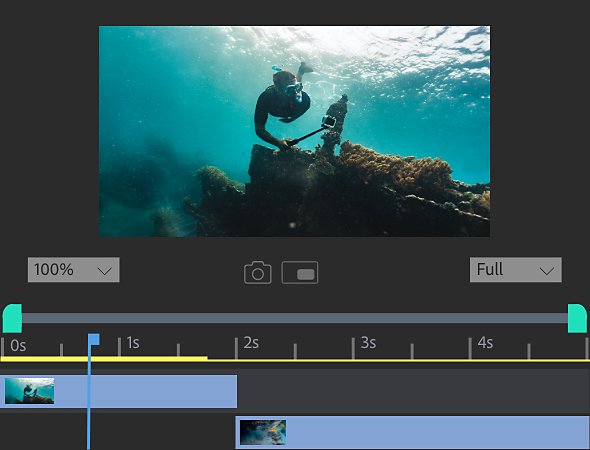Open the 100% zoom dropdown
Image resolution: width=590 pixels, height=450 pixels.
tap(74, 270)
